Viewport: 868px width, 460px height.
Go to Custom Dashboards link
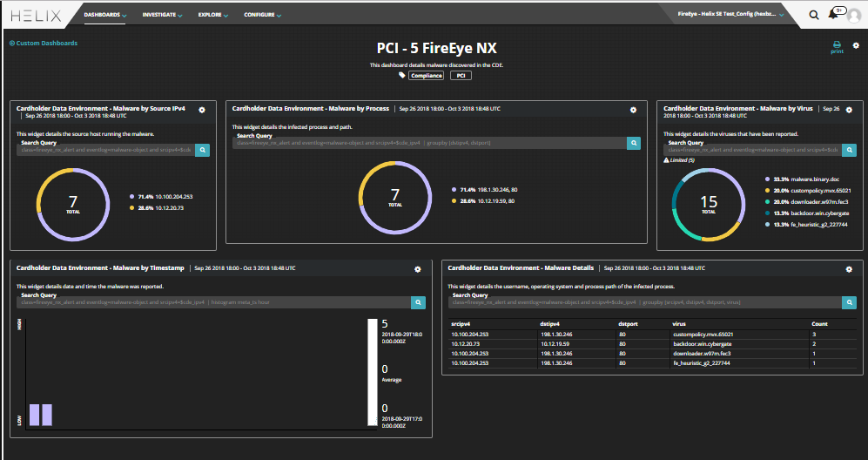44,44
